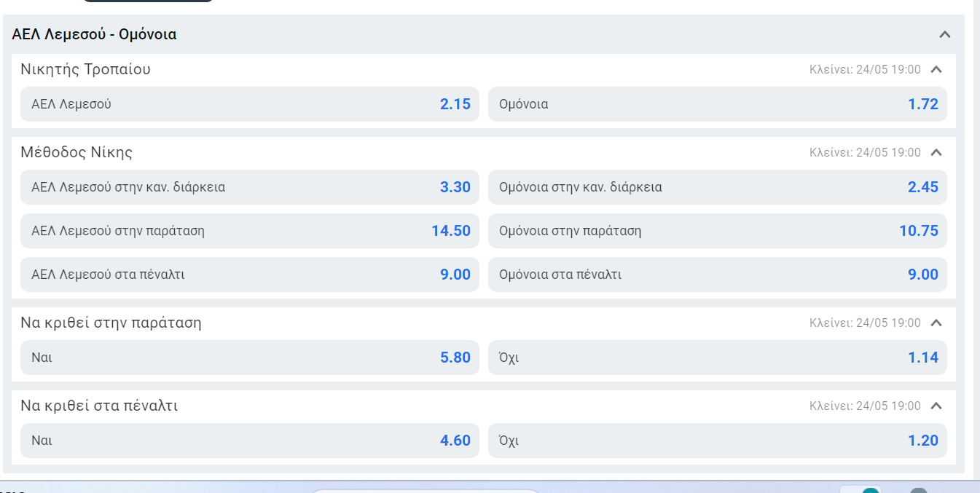Select Όχι for penalties at 1.20

click(718, 441)
